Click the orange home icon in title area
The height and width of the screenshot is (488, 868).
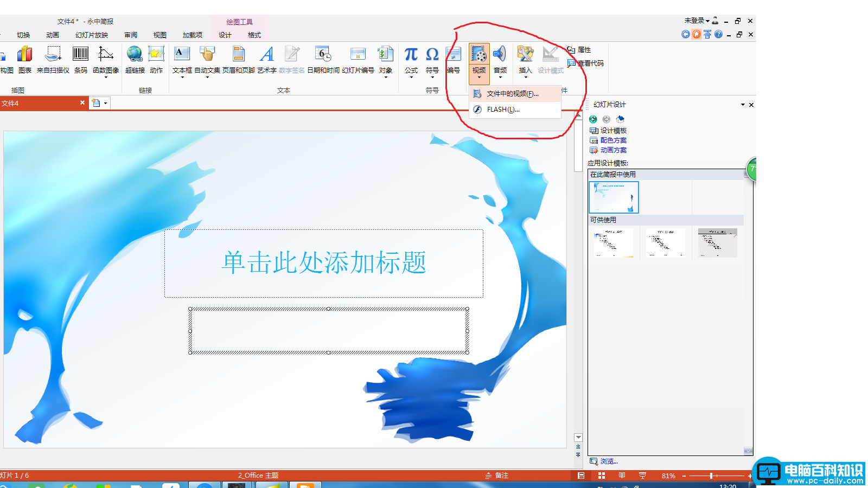tap(697, 34)
